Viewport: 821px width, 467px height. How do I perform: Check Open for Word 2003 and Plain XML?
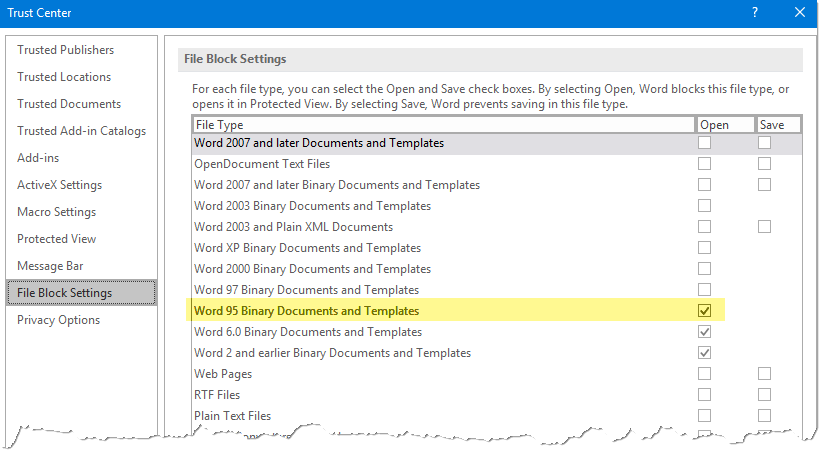[704, 226]
